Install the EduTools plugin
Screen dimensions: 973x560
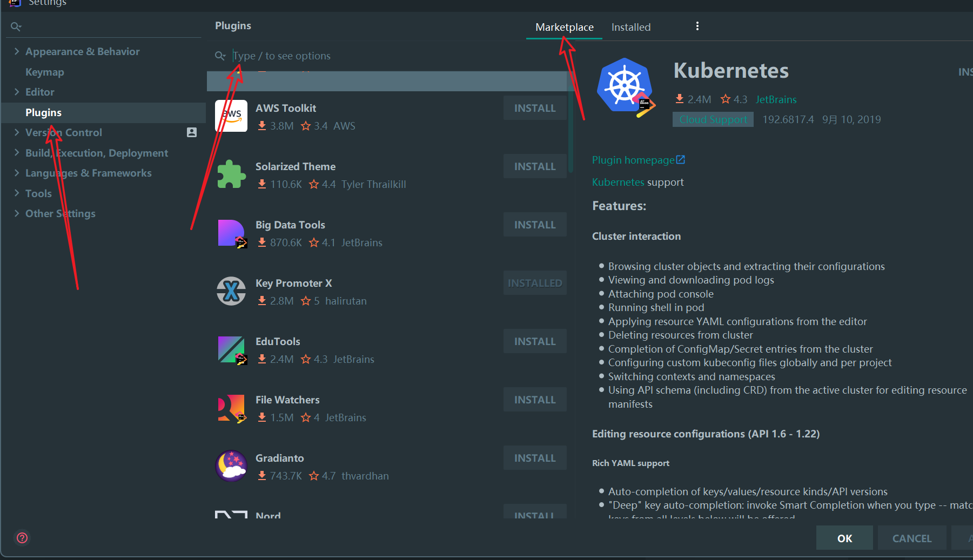click(x=535, y=341)
